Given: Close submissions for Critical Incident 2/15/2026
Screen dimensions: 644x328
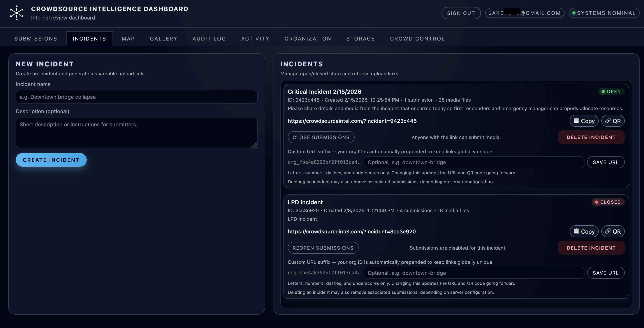Looking at the screenshot, I should [x=321, y=137].
